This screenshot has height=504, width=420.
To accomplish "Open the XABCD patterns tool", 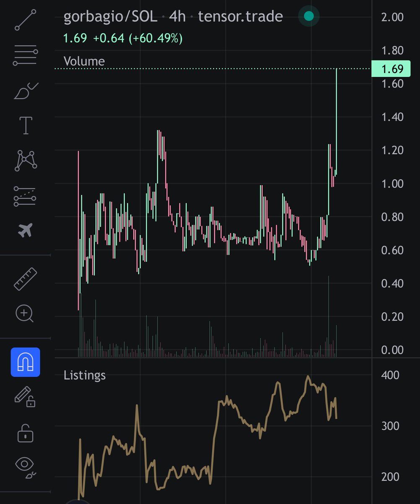I will [x=26, y=160].
